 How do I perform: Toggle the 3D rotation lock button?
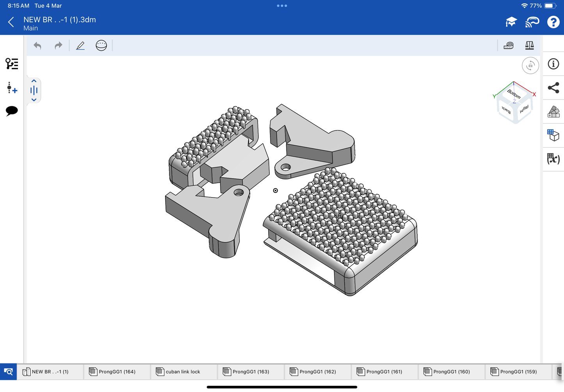[x=530, y=66]
